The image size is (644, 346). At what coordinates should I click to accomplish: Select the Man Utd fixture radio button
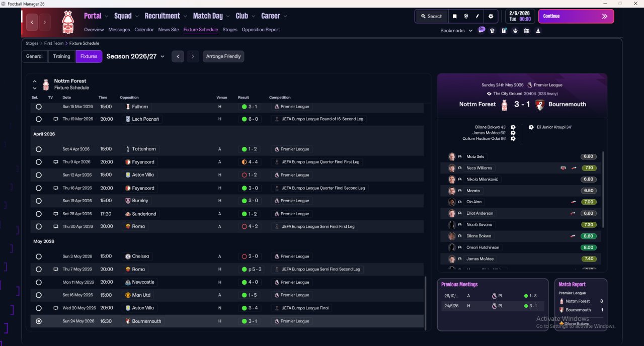click(39, 295)
